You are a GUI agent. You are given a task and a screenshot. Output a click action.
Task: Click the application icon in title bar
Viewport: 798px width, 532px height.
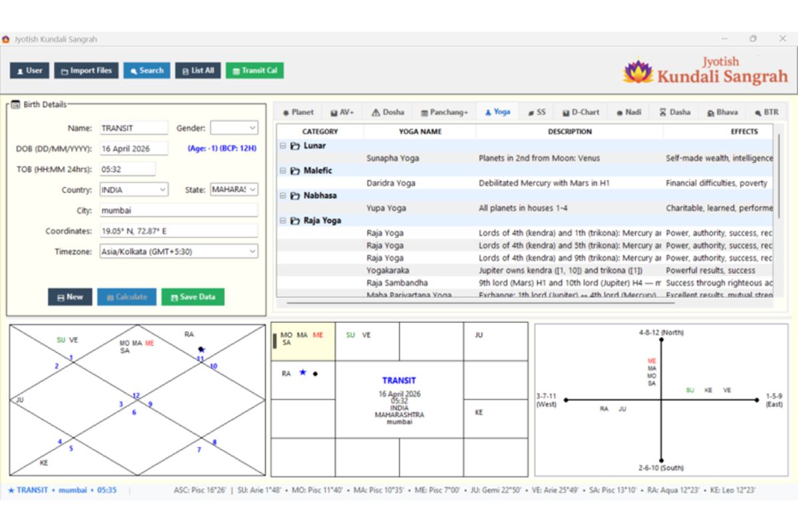coord(6,39)
